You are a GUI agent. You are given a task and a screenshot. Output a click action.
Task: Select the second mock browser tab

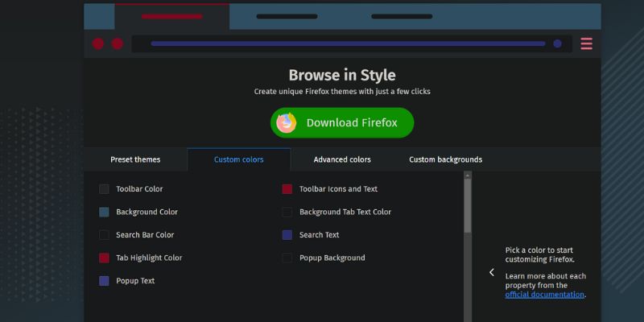point(287,16)
